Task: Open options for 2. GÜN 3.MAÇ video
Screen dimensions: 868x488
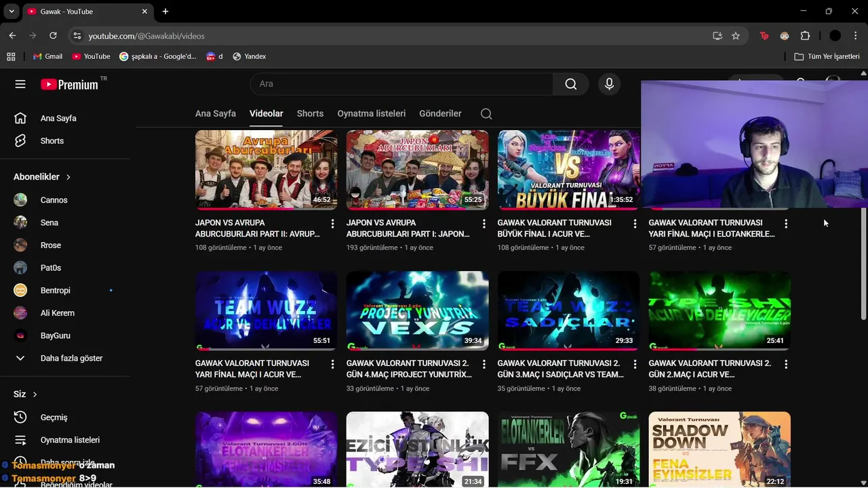Action: click(x=635, y=364)
